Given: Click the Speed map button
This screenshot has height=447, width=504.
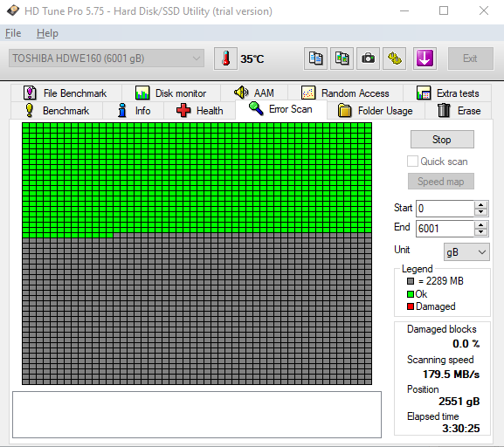Looking at the screenshot, I should point(441,182).
